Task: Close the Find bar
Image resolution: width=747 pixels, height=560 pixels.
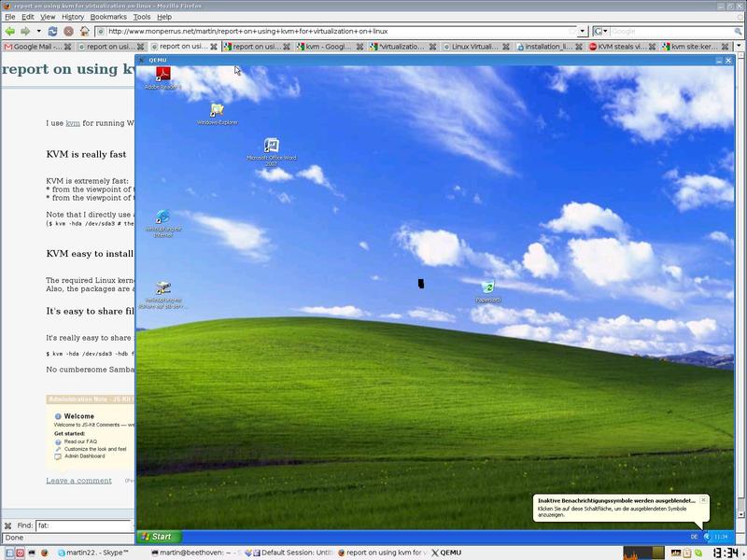Action: coord(7,525)
